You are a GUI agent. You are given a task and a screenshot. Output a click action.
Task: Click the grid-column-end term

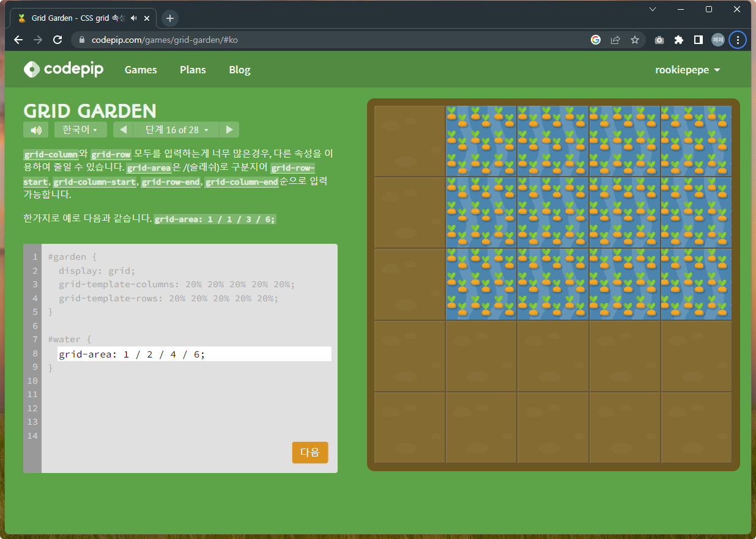(x=242, y=182)
